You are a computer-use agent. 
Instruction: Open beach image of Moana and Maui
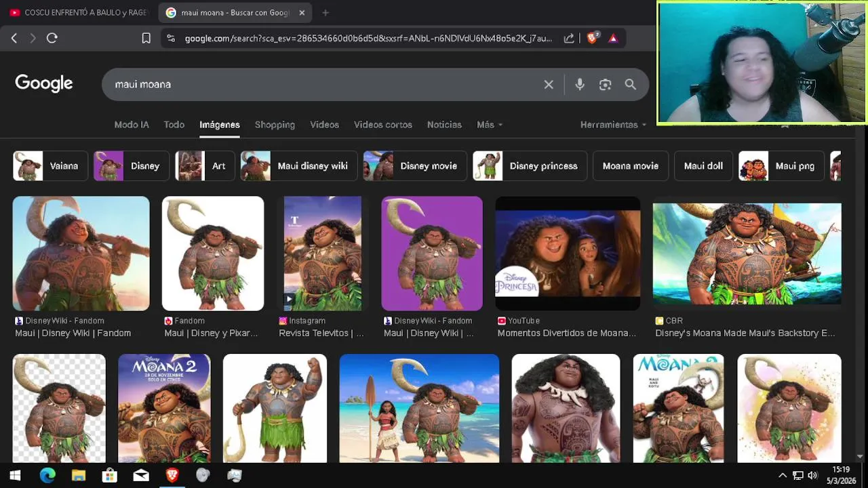click(419, 409)
